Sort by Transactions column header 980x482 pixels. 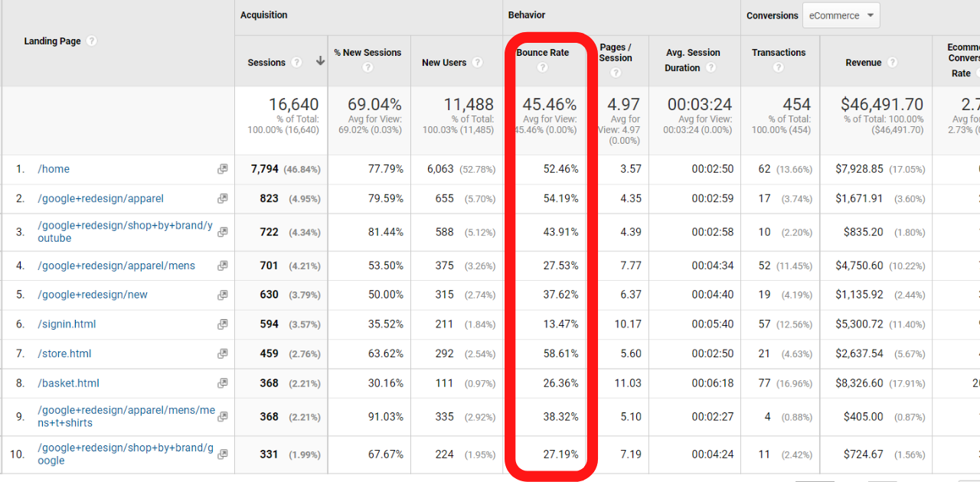pos(779,53)
